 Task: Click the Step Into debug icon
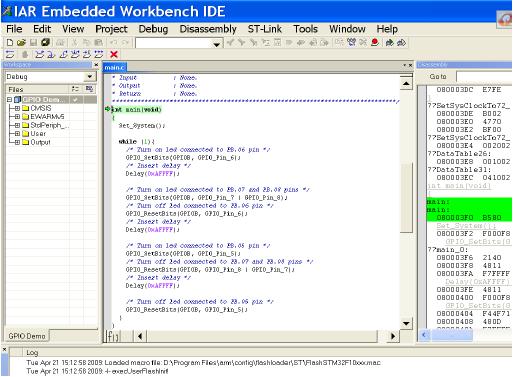tap(51, 54)
